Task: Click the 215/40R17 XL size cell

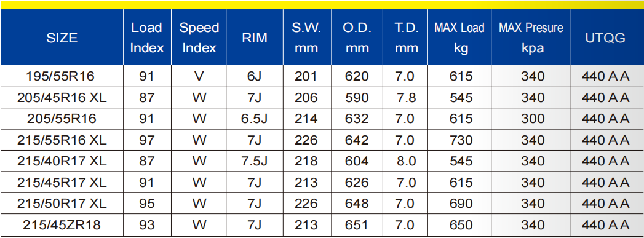Action: tap(62, 161)
